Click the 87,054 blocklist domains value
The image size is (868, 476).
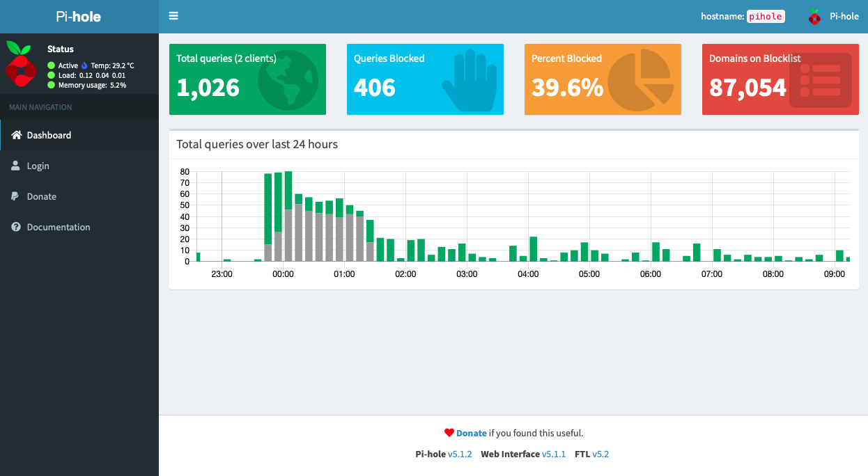point(747,87)
